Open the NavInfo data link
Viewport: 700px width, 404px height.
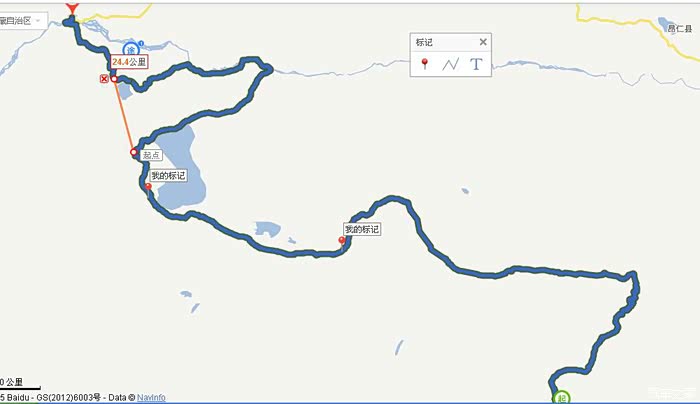(151, 397)
